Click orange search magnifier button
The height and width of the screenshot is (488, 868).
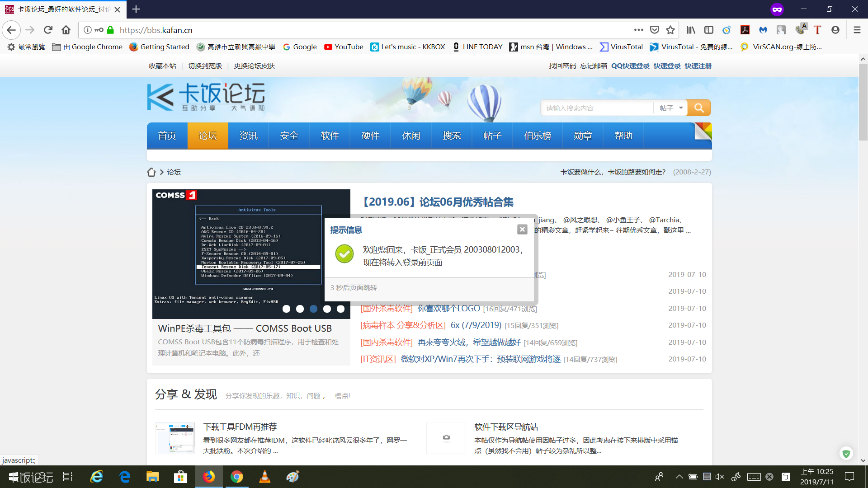click(699, 108)
